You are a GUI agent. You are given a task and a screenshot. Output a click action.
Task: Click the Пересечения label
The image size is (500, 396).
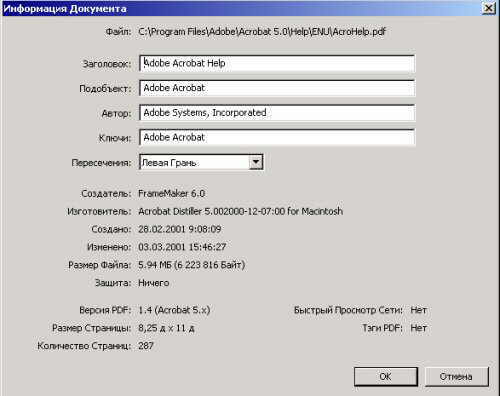tap(101, 163)
